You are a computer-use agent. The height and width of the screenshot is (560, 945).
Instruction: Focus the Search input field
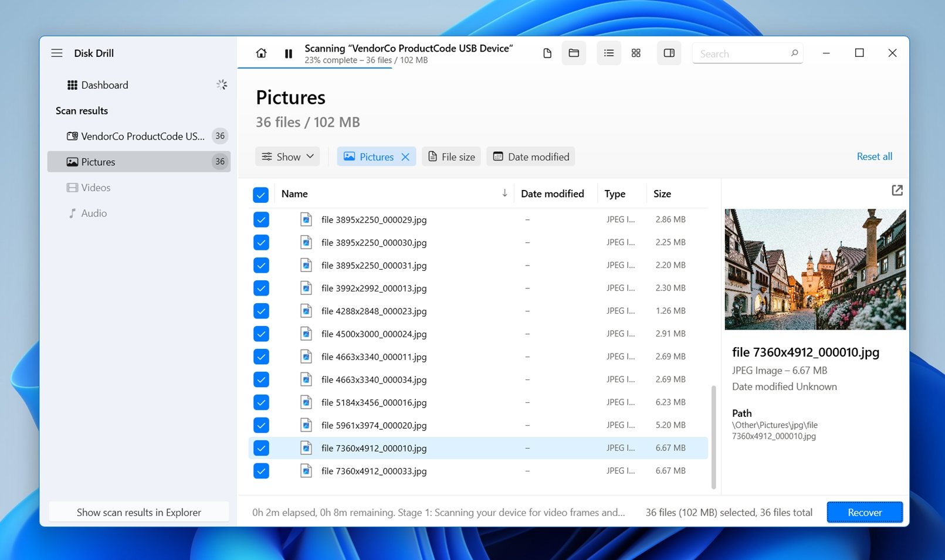pyautogui.click(x=747, y=53)
